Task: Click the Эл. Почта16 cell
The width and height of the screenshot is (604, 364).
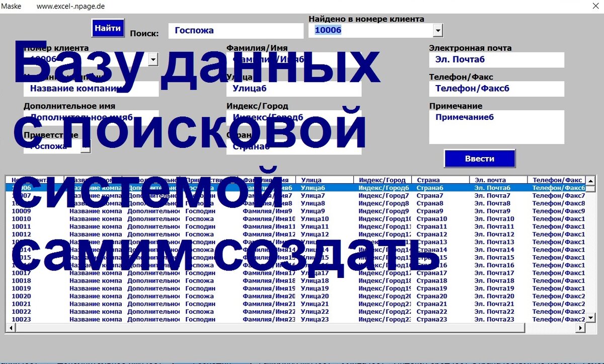Action: click(494, 265)
